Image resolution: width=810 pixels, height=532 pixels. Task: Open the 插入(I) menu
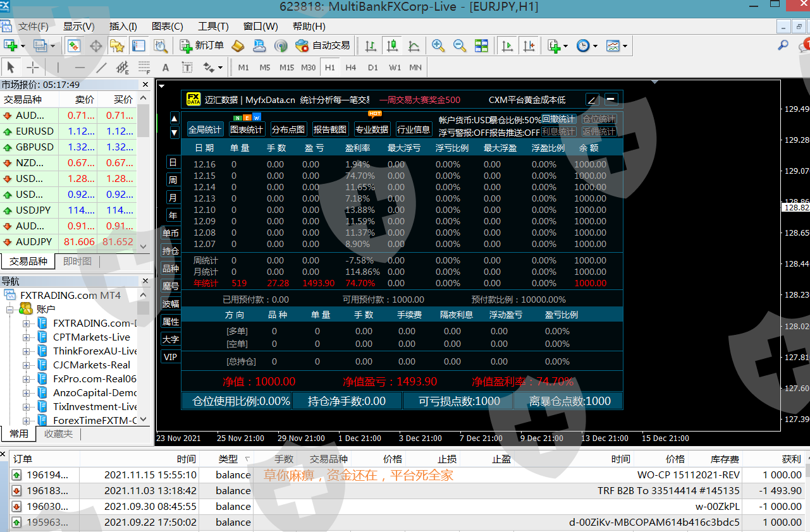[123, 26]
